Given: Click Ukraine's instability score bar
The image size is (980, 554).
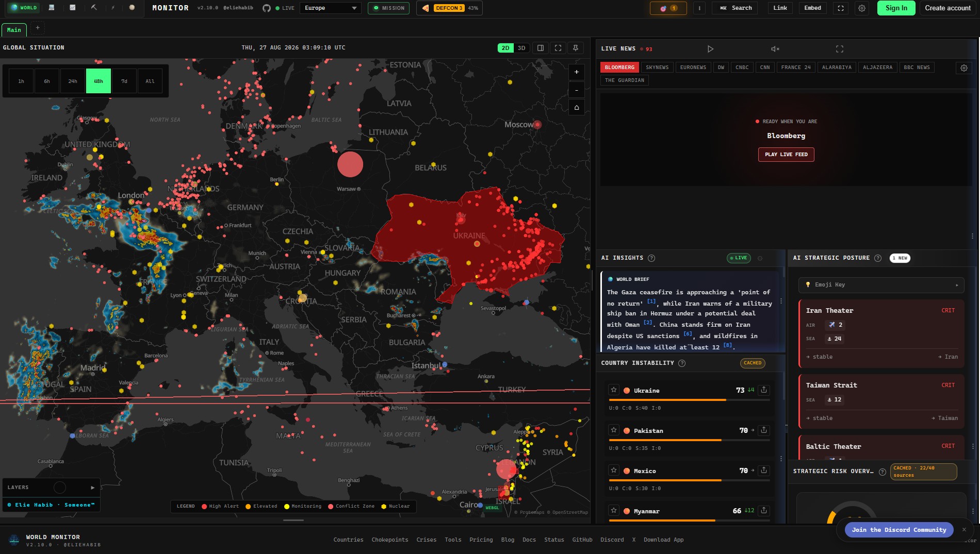Looking at the screenshot, I should pos(689,400).
